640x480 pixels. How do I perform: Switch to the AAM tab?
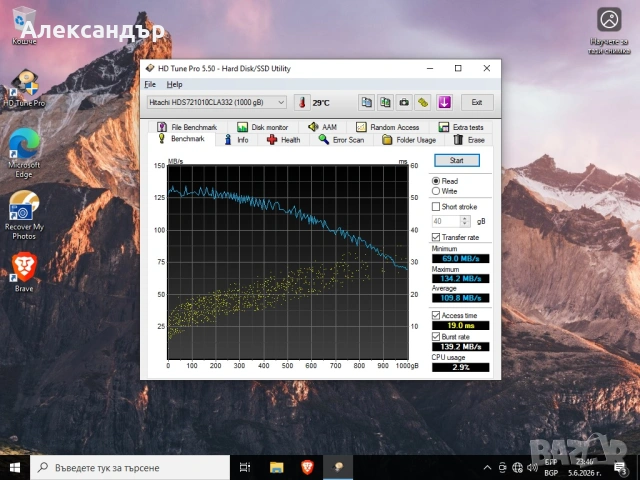[322, 127]
